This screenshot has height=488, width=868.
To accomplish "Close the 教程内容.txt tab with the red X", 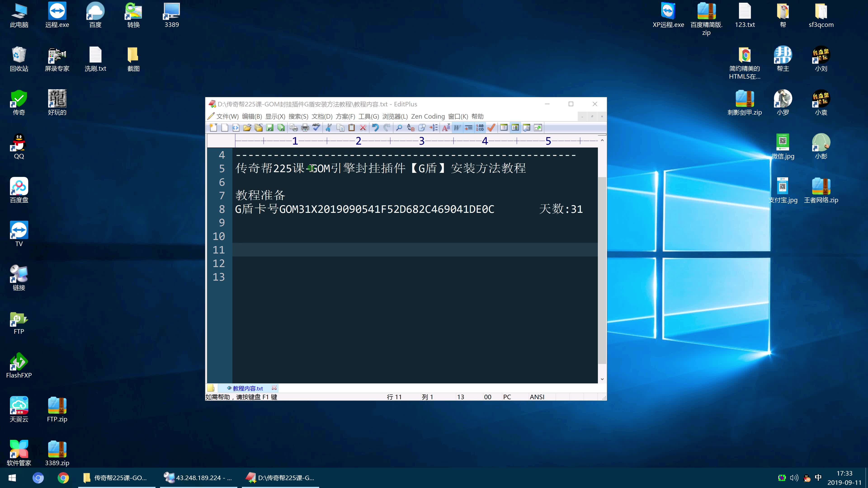I will coord(274,388).
